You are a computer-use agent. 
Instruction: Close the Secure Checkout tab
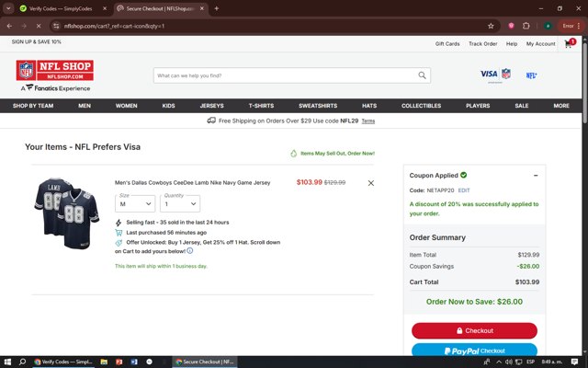click(x=202, y=8)
